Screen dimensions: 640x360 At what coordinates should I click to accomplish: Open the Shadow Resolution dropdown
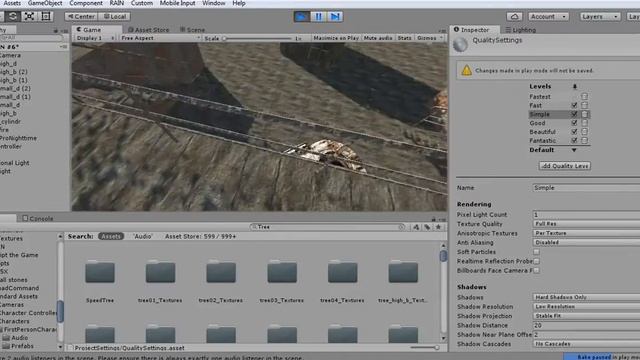coord(586,307)
